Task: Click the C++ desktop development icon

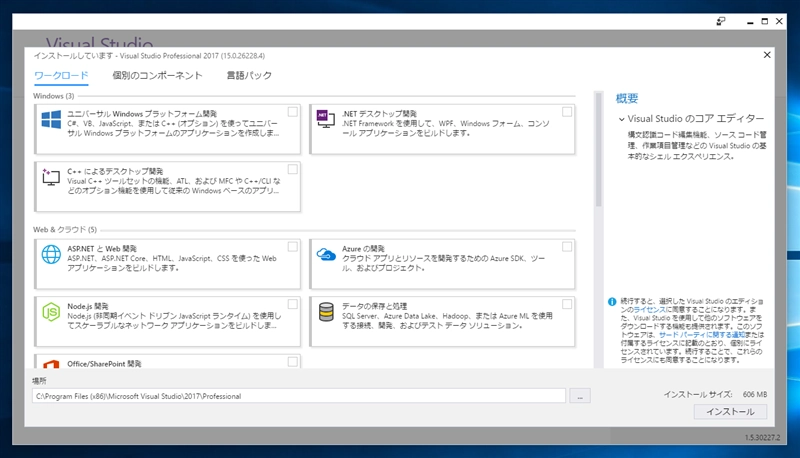Action: click(x=51, y=177)
